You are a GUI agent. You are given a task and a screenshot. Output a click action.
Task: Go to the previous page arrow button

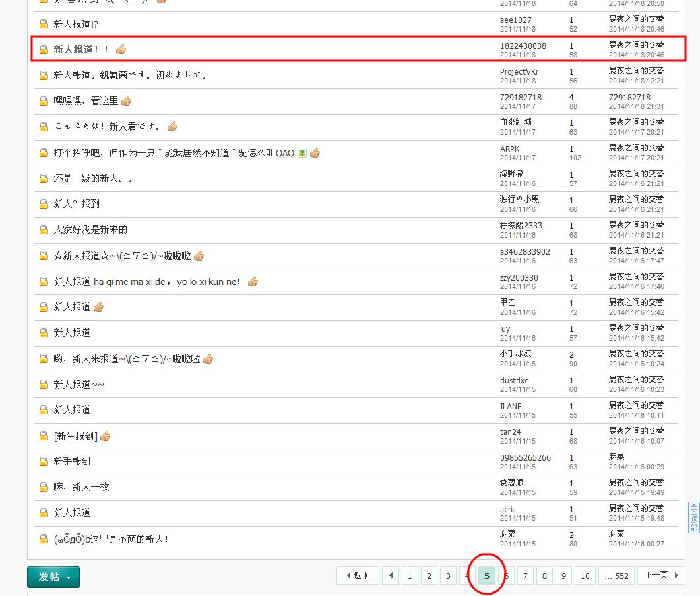[x=391, y=576]
